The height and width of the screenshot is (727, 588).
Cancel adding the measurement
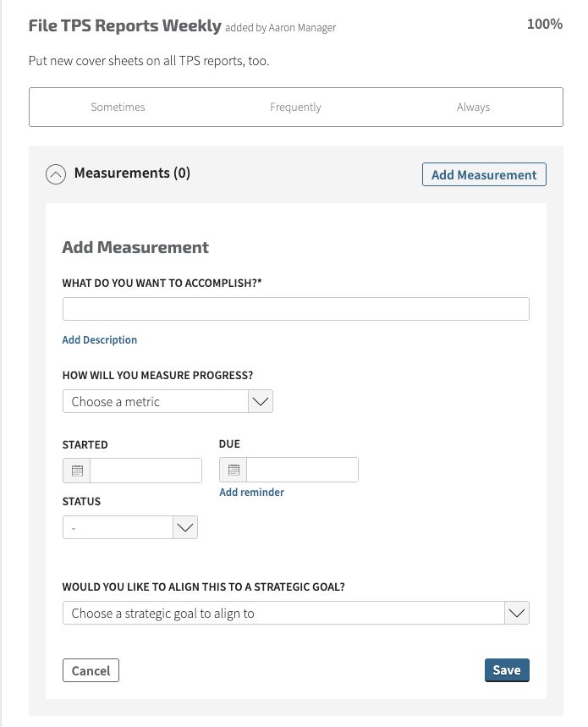point(91,670)
